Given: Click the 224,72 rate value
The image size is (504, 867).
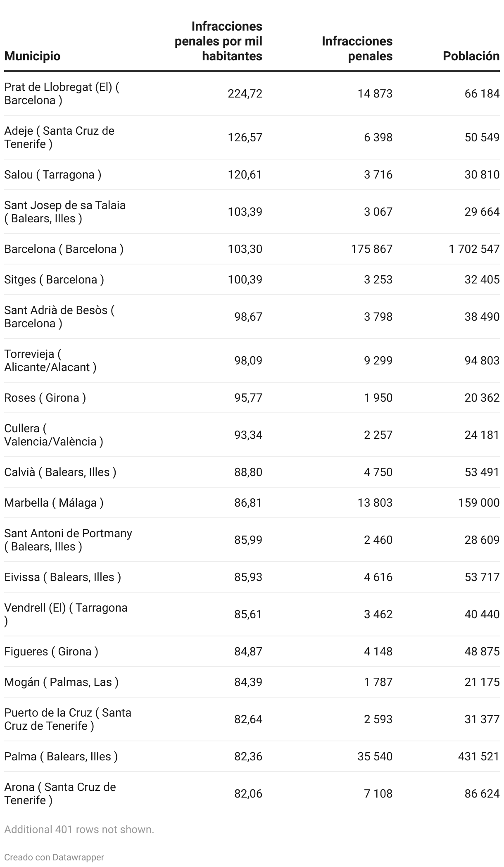Looking at the screenshot, I should click(x=245, y=94).
